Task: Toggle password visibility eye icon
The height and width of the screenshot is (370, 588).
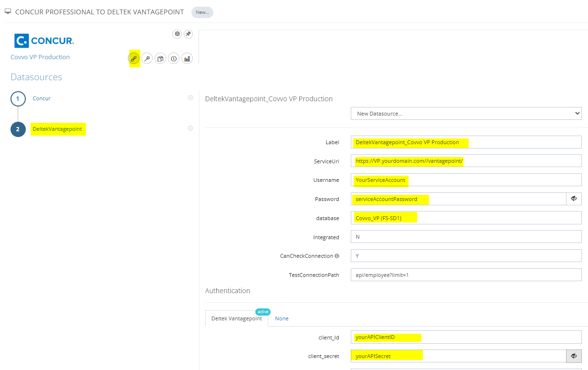Action: click(x=574, y=199)
